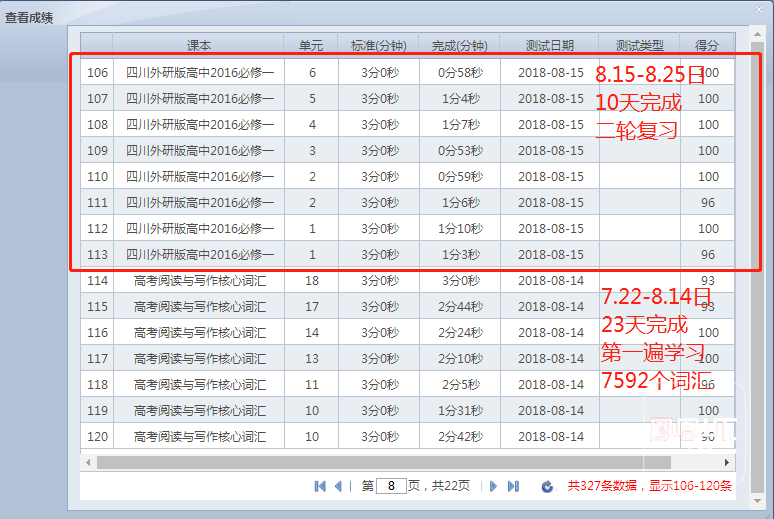
Task: Click completion time 0分59秒
Action: point(460,177)
